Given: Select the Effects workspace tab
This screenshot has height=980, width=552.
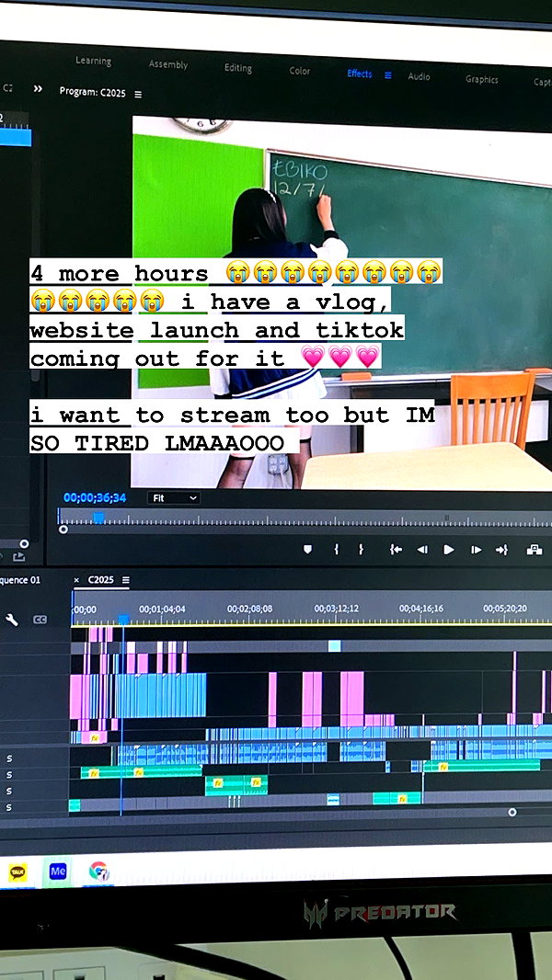Looking at the screenshot, I should pos(360,74).
